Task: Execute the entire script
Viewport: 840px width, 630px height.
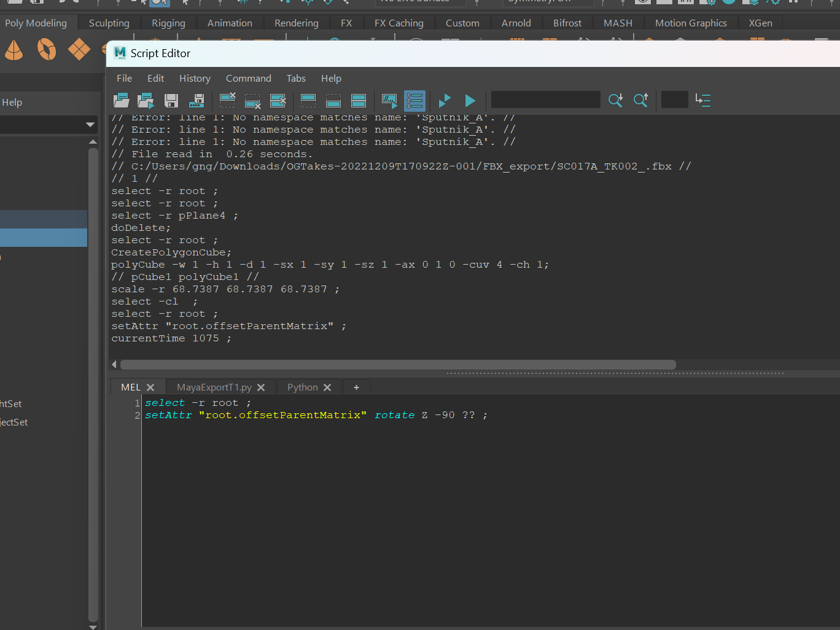Action: (x=444, y=100)
